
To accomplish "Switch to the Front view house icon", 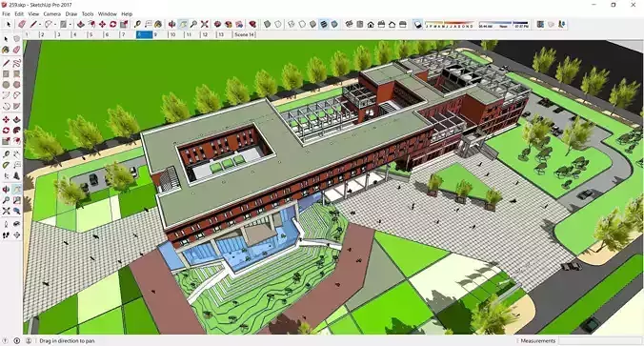I will pos(371,24).
